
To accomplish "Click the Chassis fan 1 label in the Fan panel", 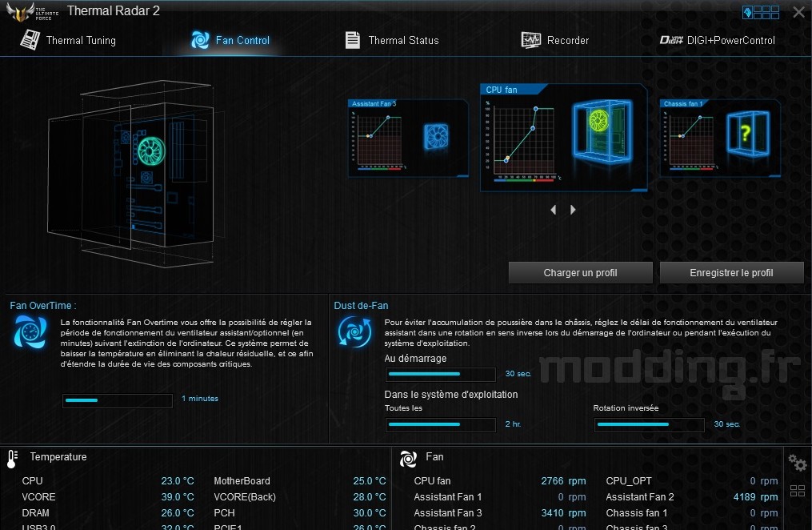I will (x=637, y=513).
